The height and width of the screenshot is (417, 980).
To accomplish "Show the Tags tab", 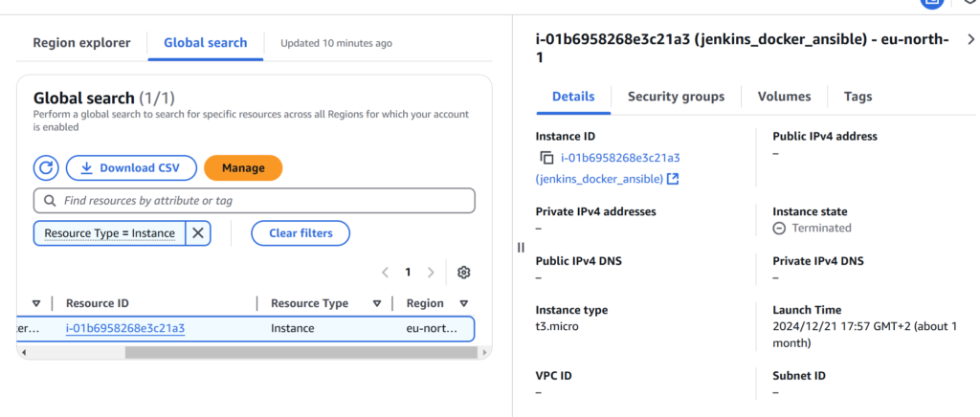I will [857, 97].
